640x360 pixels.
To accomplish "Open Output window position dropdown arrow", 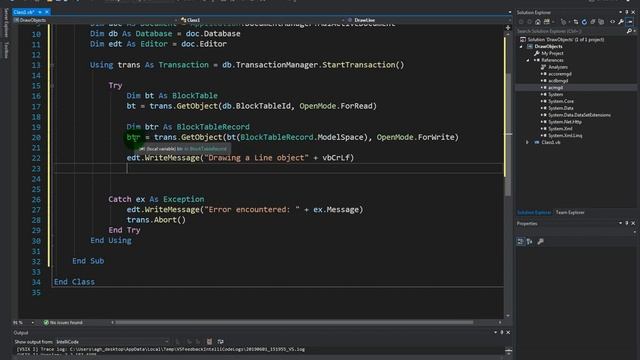I will 496,333.
